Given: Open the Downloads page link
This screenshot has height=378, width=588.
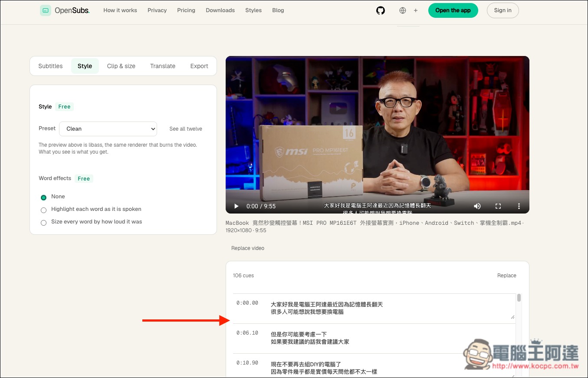Looking at the screenshot, I should (x=220, y=10).
